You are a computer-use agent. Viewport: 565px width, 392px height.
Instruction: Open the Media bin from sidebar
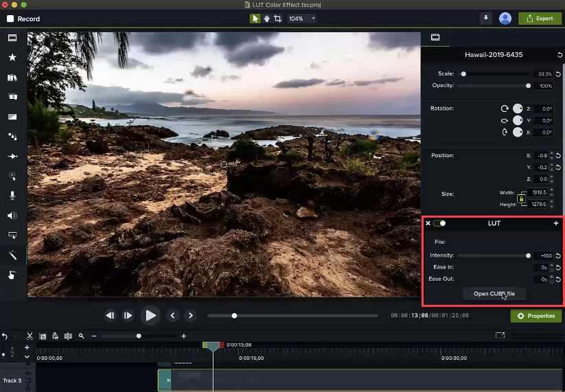coord(12,38)
